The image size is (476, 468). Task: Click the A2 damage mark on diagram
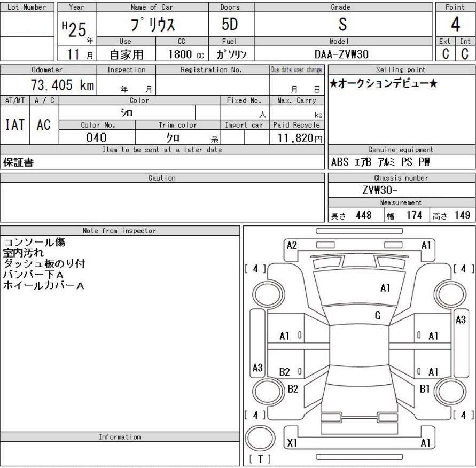pos(292,245)
